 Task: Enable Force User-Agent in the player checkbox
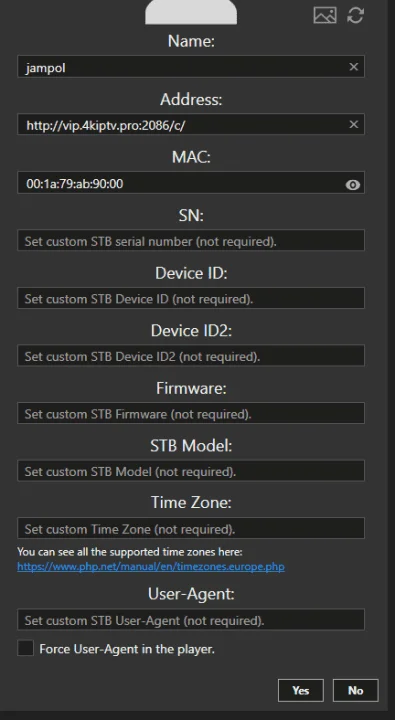tap(26, 648)
